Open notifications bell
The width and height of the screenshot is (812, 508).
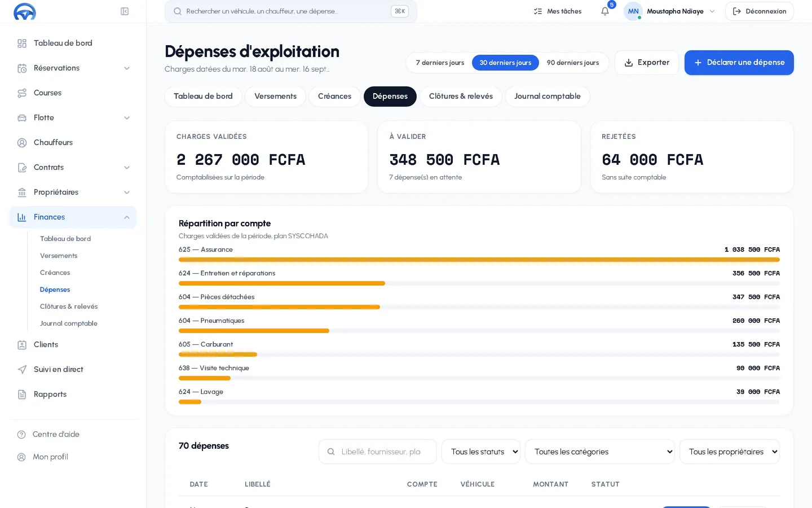click(x=605, y=11)
